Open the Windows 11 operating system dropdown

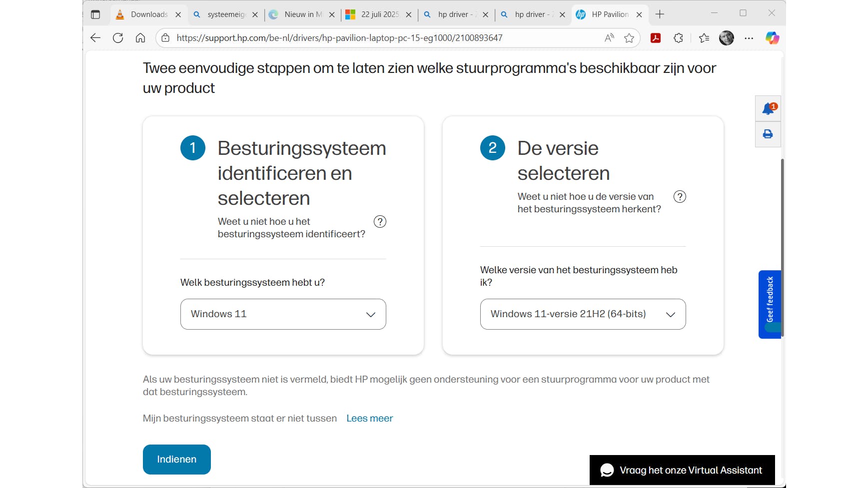[283, 314]
